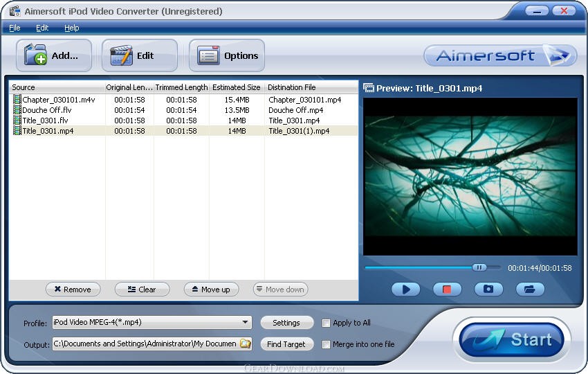Close the converter window
The width and height of the screenshot is (588, 374).
(564, 11)
